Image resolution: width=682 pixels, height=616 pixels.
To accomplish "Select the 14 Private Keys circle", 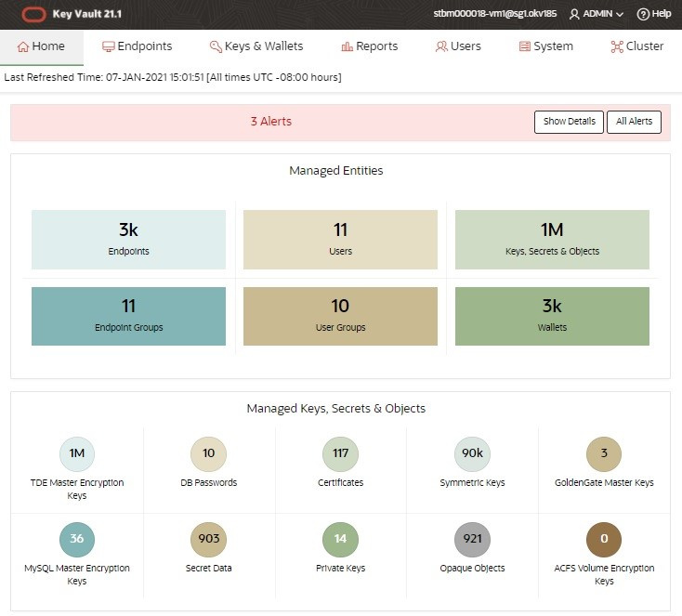I will 341,539.
